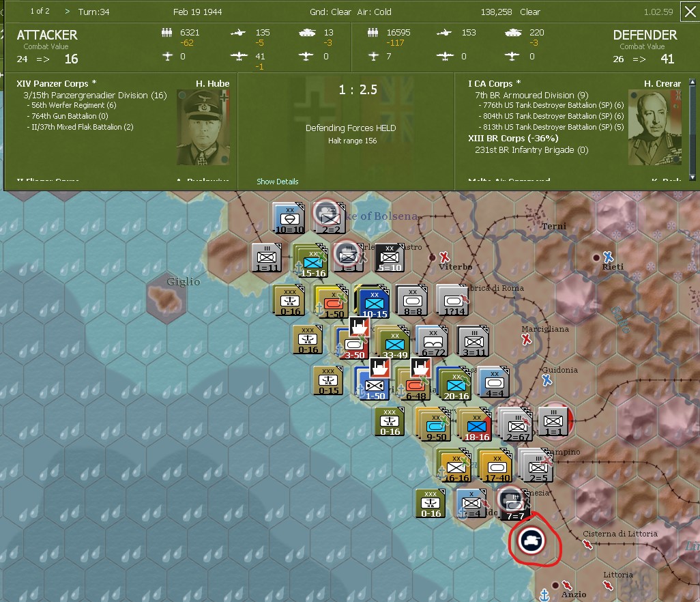This screenshot has width=700, height=602.
Task: Click XIII BR Corps (-36%) entry
Action: pyautogui.click(x=513, y=139)
